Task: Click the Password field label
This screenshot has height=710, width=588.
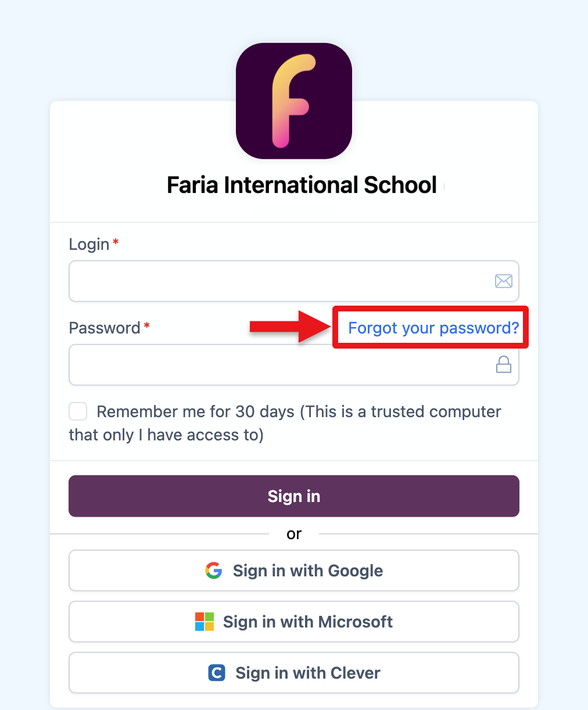Action: pyautogui.click(x=105, y=328)
